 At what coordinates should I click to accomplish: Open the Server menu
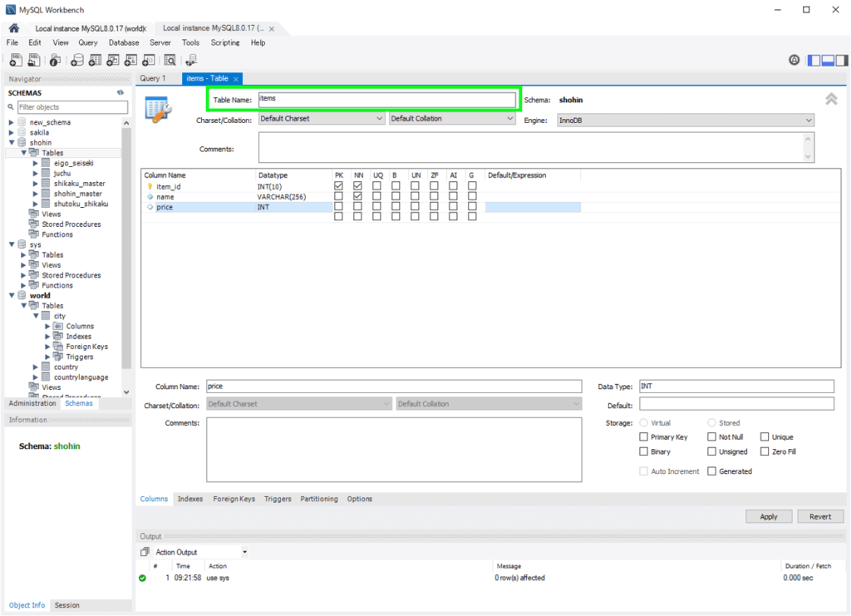160,43
